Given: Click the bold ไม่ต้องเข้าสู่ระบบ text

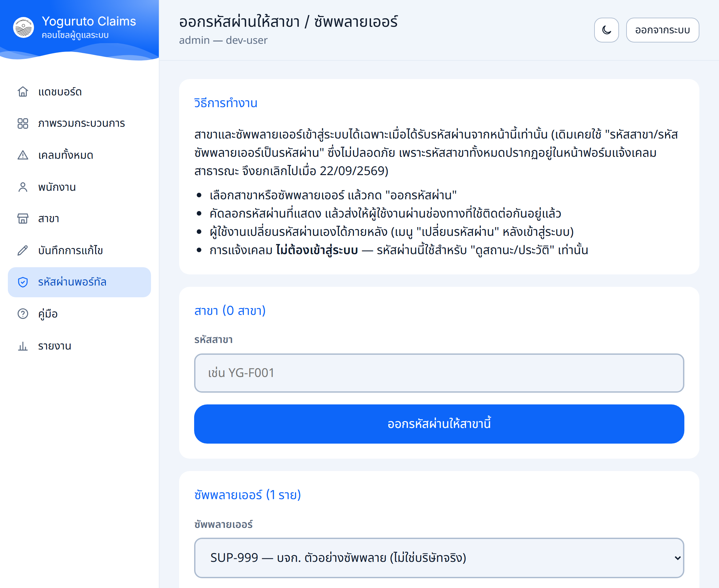Looking at the screenshot, I should click(317, 250).
